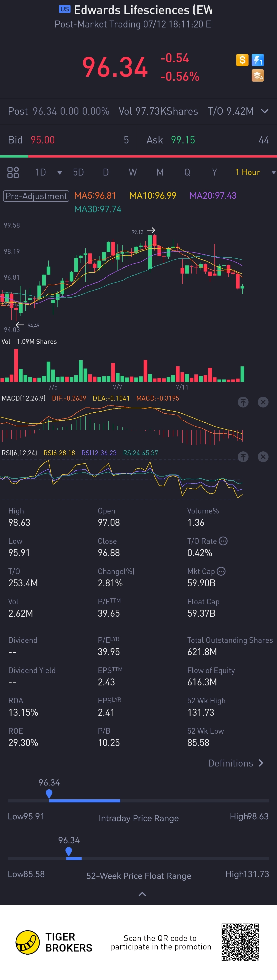This screenshot has width=277, height=980.
Task: Tap the T/O 9.42M value
Action: click(231, 111)
